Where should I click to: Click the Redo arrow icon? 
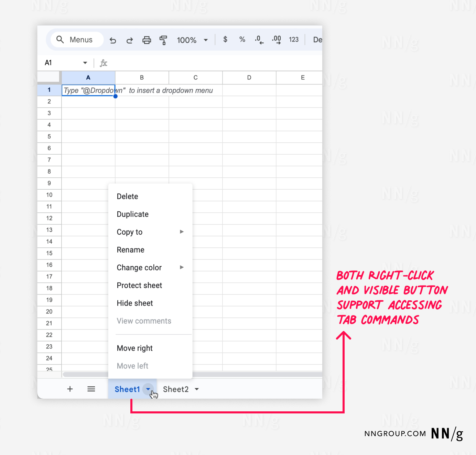[130, 40]
